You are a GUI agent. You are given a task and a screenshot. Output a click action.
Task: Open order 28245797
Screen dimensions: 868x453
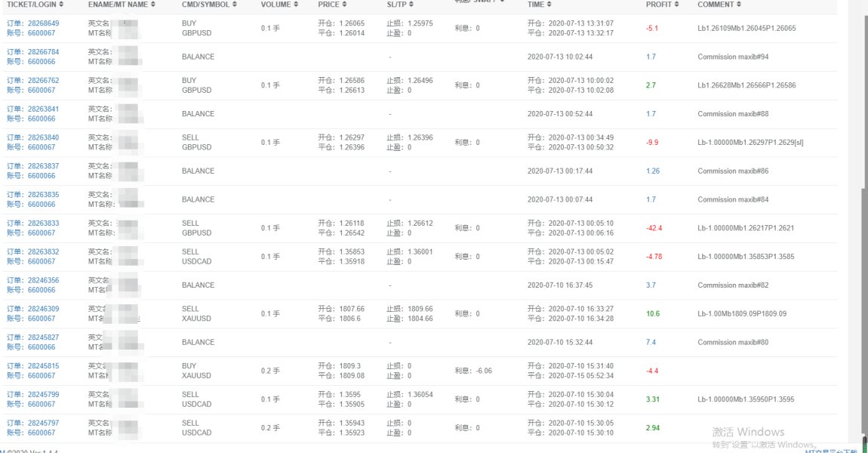(x=43, y=423)
